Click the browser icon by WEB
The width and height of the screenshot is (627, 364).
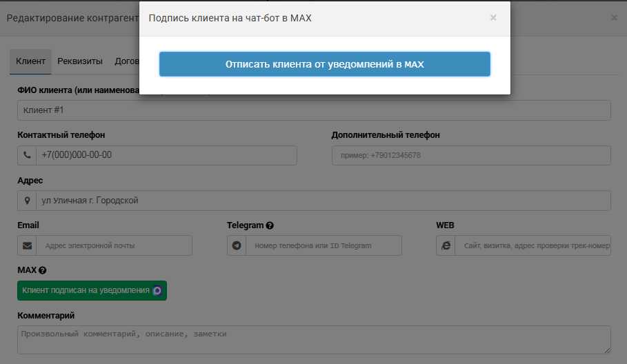coord(446,245)
